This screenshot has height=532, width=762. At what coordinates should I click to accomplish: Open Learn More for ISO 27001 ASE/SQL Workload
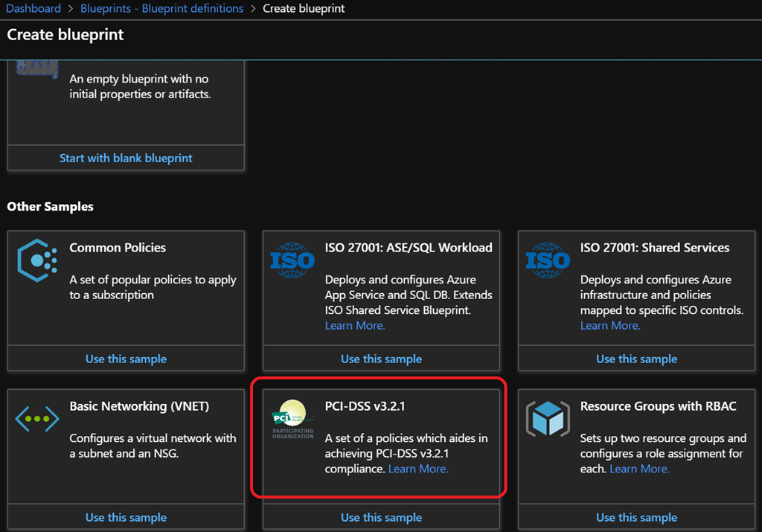point(355,325)
